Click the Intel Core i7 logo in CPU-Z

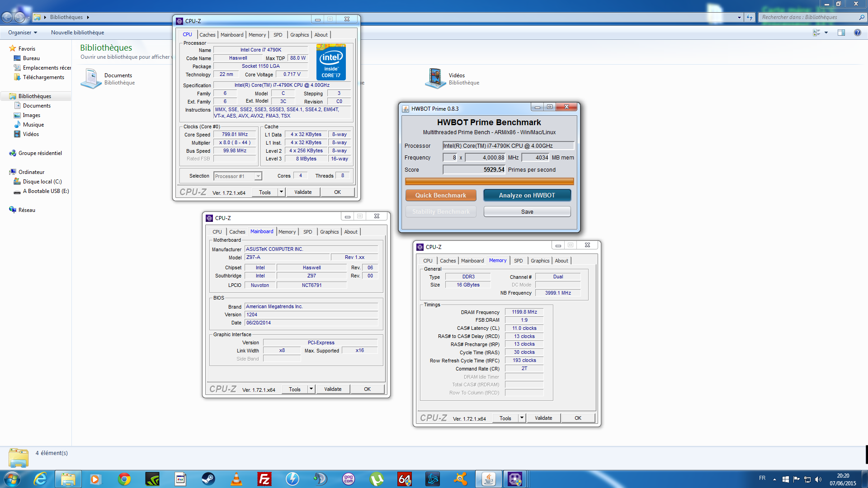coord(331,62)
